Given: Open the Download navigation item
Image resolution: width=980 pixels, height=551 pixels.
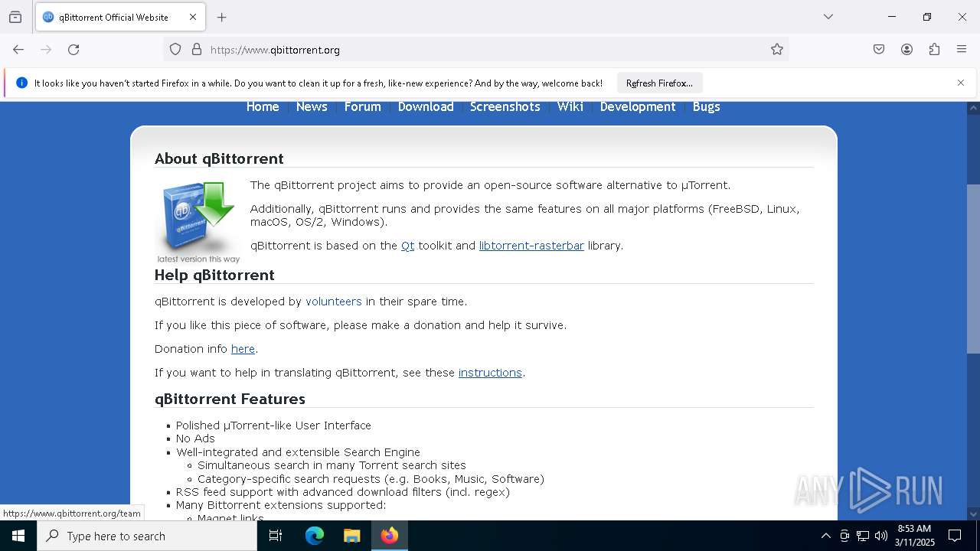Looking at the screenshot, I should pos(426,107).
